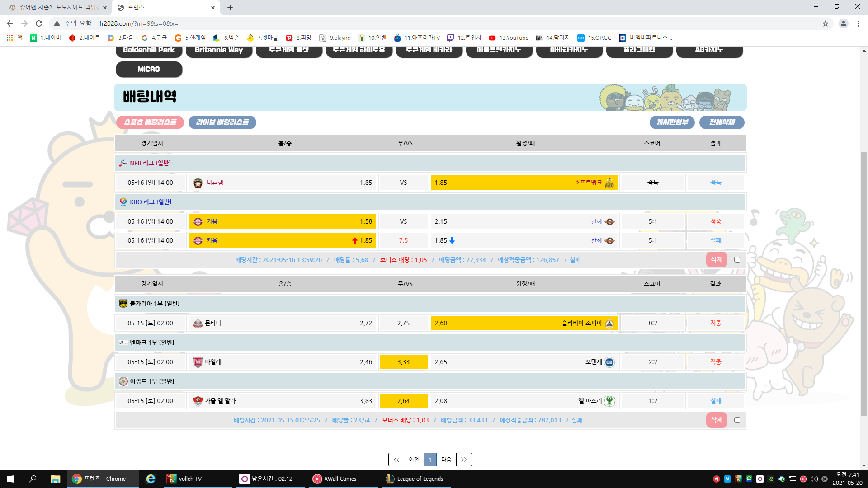Open the YouTube bookmark icon
The width and height of the screenshot is (868, 488).
tap(492, 38)
